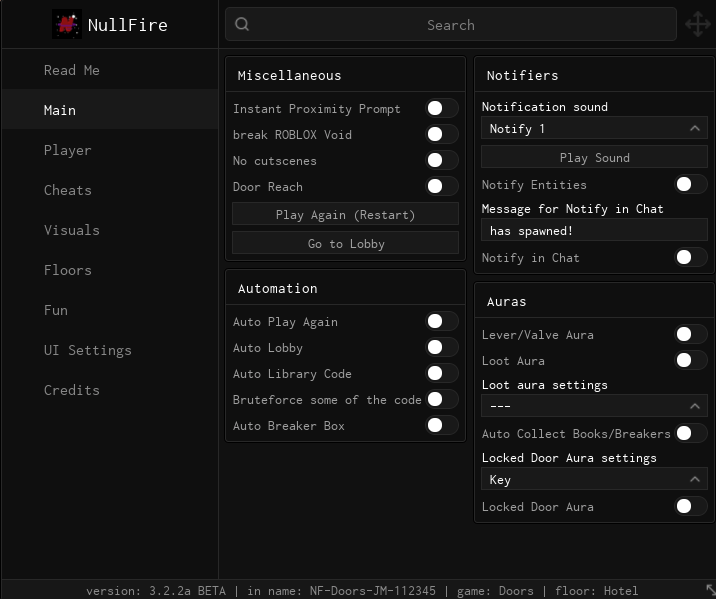Click 'floor: Hotel' in status bar
Screen dimensions: 716x599
(596, 591)
